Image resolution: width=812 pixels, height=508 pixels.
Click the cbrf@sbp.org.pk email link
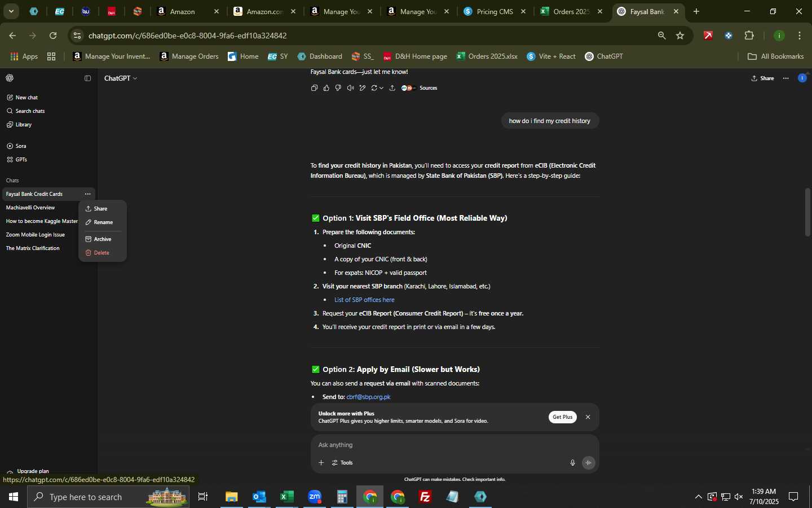click(368, 397)
